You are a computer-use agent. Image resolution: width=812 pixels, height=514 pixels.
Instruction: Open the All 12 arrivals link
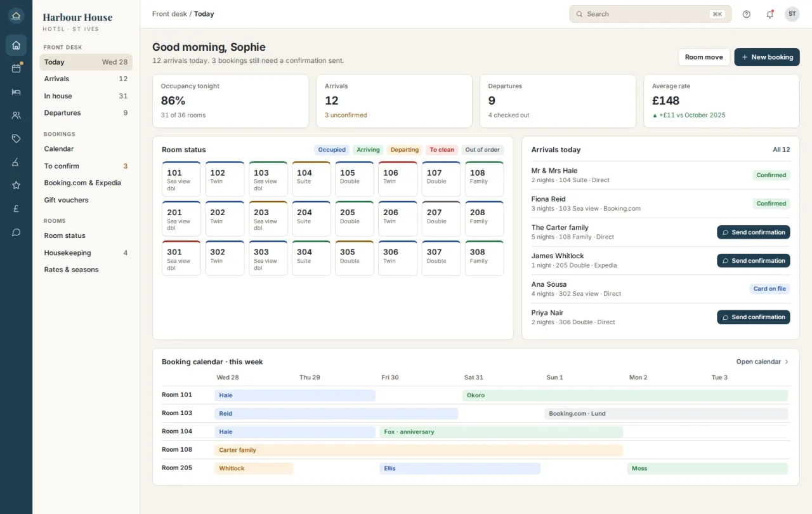pyautogui.click(x=782, y=150)
